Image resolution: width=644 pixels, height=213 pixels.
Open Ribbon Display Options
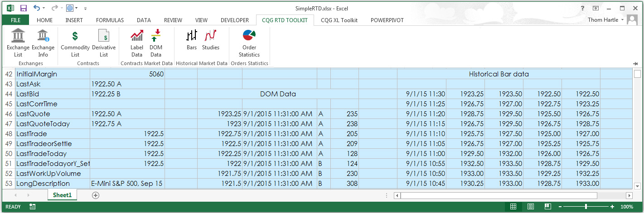(x=596, y=8)
